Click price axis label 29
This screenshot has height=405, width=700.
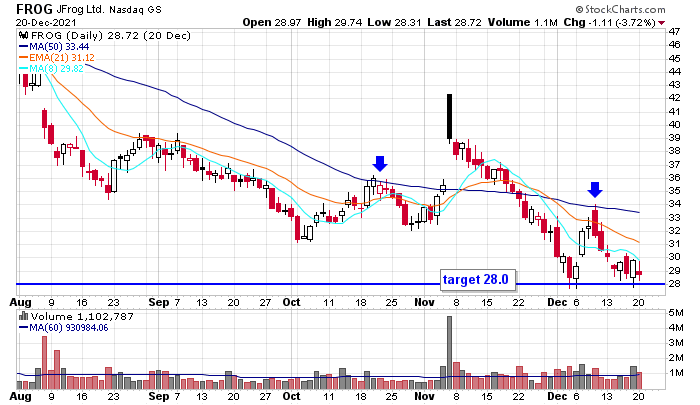[x=674, y=271]
